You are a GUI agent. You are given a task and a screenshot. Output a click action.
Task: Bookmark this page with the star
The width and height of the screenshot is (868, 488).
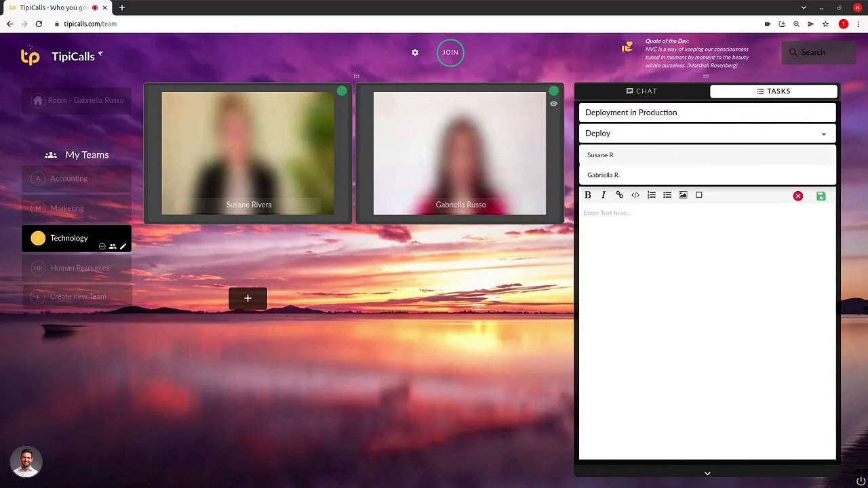click(825, 24)
